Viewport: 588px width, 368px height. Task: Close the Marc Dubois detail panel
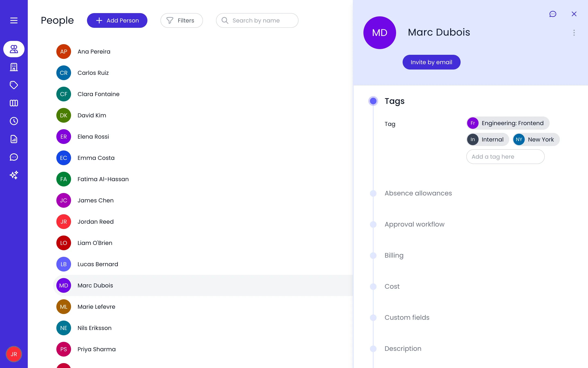coord(574,14)
